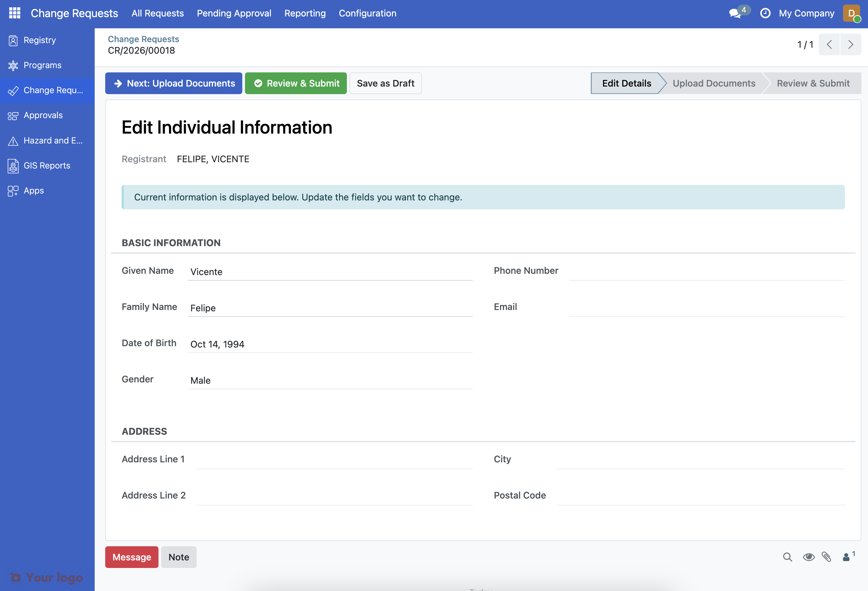Attach files paperclip icon

pos(826,557)
